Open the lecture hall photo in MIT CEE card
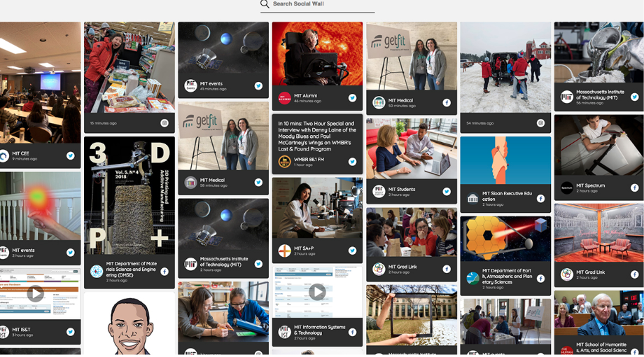The width and height of the screenshot is (644, 357). coord(41,83)
